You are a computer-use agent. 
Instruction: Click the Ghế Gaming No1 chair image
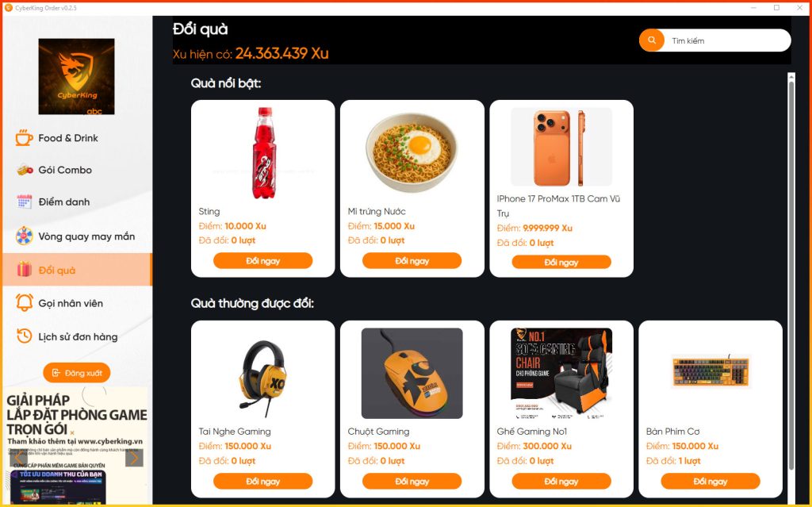point(561,373)
